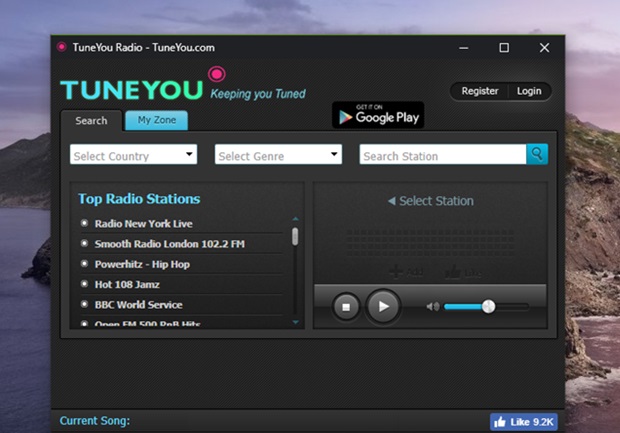Click the magnifier search icon button
This screenshot has width=620, height=433.
click(x=537, y=154)
